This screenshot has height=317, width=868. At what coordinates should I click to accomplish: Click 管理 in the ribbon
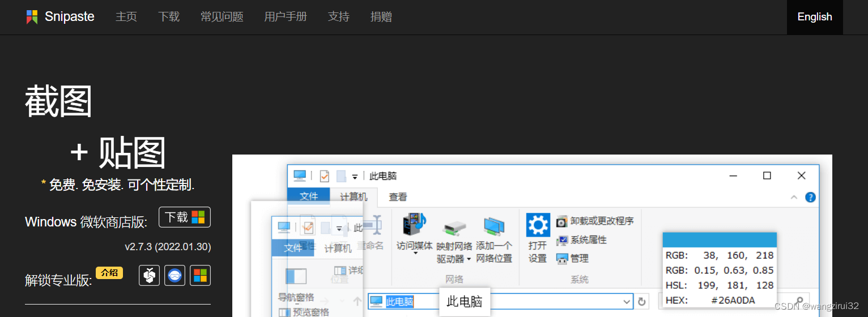573,259
